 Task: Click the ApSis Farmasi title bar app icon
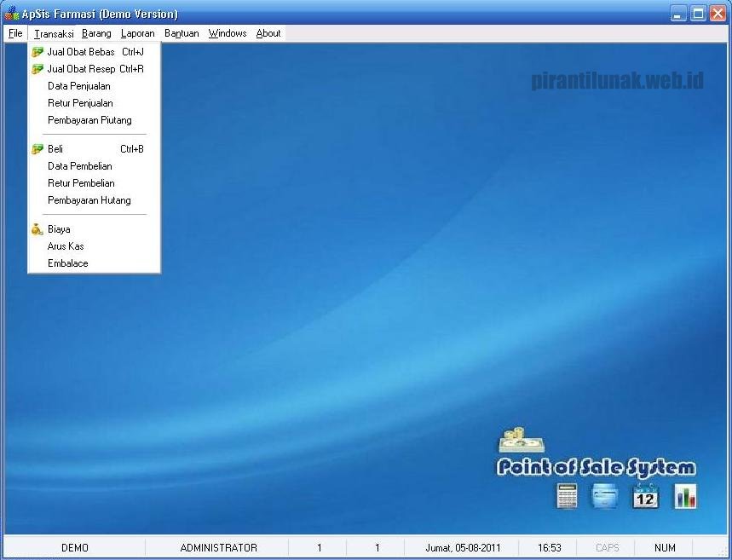12,14
